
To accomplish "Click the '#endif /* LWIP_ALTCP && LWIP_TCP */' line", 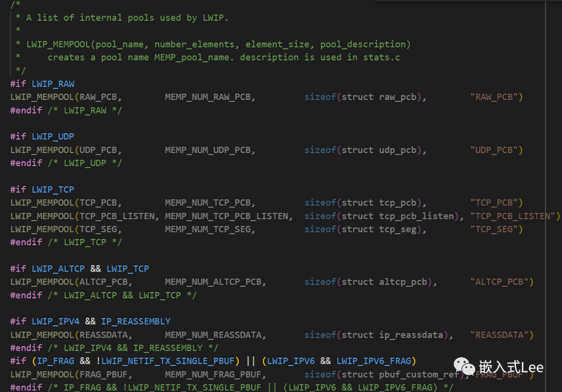I will (103, 295).
